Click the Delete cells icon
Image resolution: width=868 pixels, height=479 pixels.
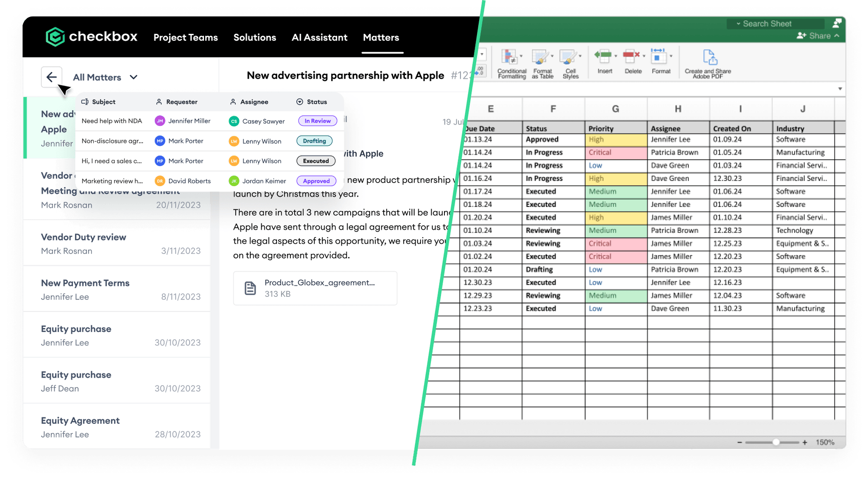click(631, 56)
